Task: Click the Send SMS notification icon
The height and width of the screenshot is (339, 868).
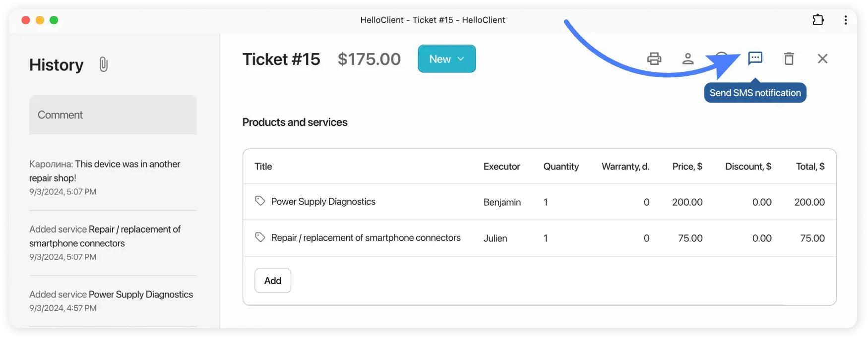Action: 755,58
